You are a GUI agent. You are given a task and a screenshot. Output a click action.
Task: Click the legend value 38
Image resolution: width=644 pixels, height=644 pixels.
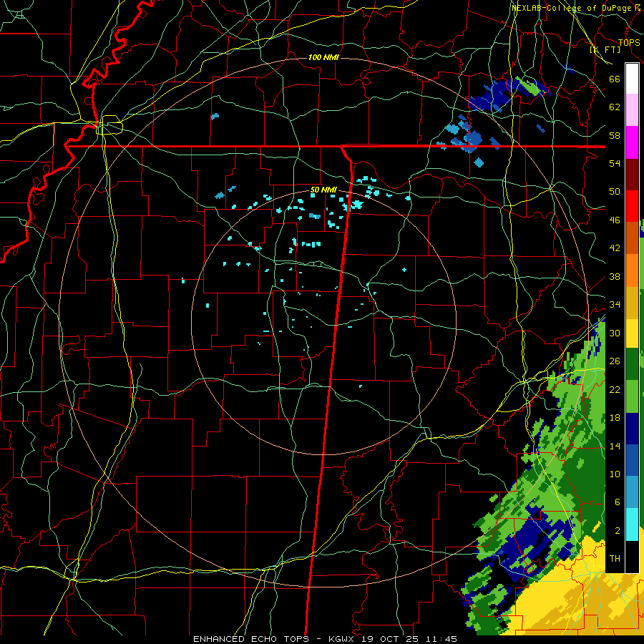tap(615, 276)
